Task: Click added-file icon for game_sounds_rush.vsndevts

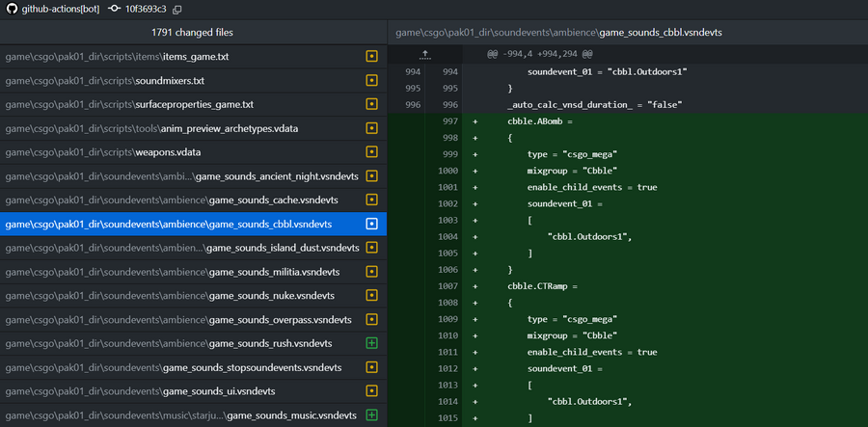Action: click(372, 343)
